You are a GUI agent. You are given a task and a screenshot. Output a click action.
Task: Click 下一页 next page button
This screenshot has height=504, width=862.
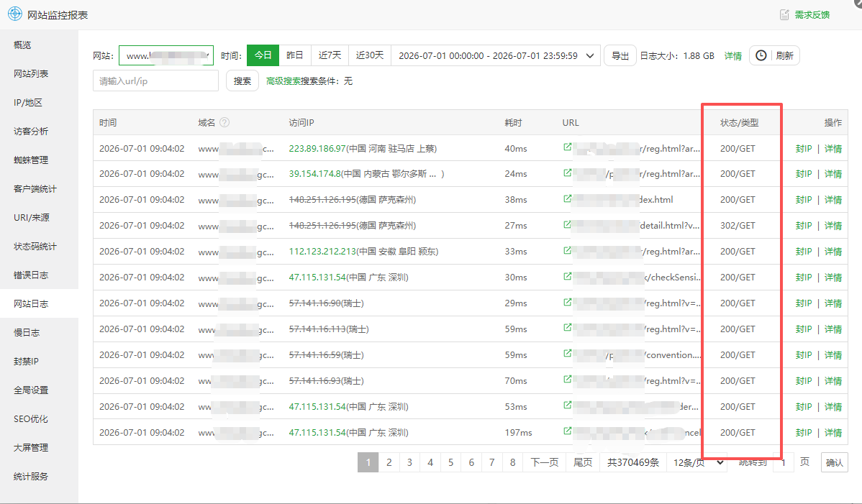pos(544,463)
